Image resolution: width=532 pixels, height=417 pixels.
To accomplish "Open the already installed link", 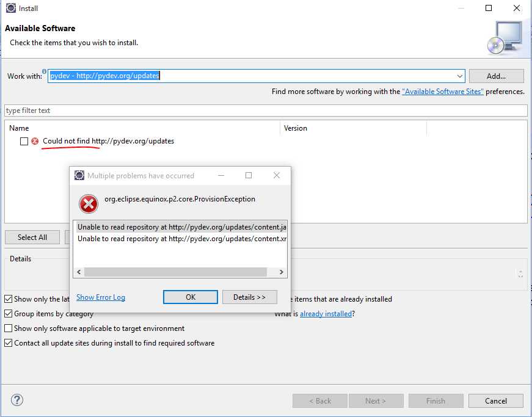I will pyautogui.click(x=326, y=314).
